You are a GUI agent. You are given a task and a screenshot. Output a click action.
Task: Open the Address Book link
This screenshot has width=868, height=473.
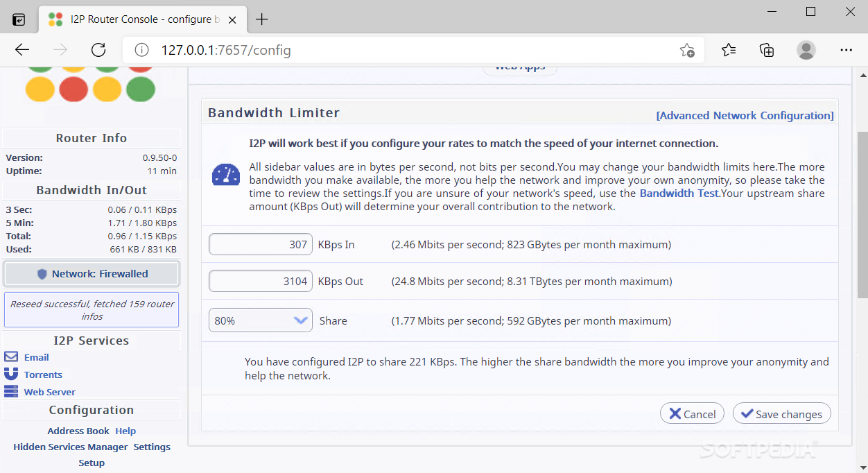[x=78, y=431]
